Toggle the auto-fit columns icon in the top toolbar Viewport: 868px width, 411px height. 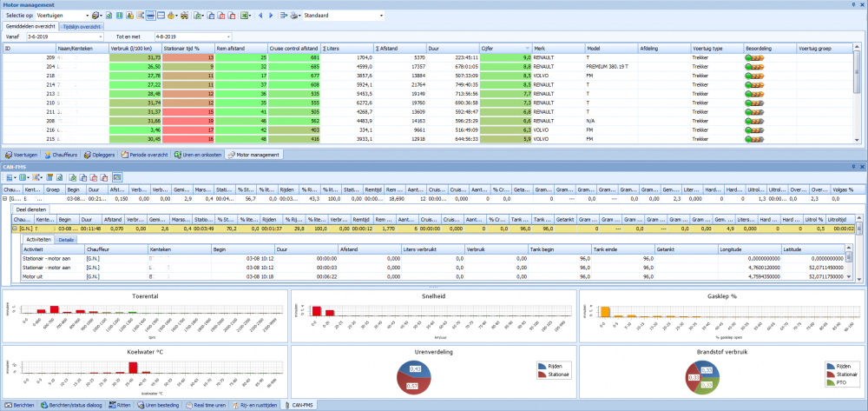click(140, 16)
